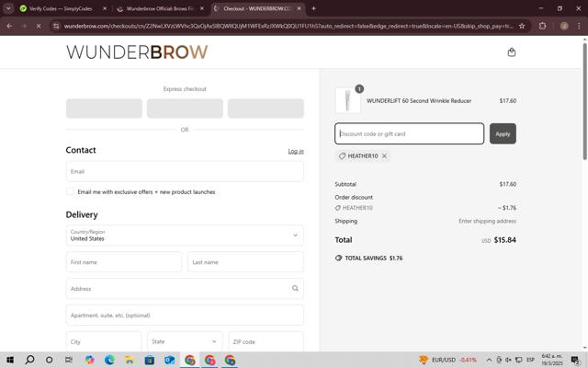Go back to the previous page
This screenshot has width=588, height=368.
pyautogui.click(x=10, y=26)
